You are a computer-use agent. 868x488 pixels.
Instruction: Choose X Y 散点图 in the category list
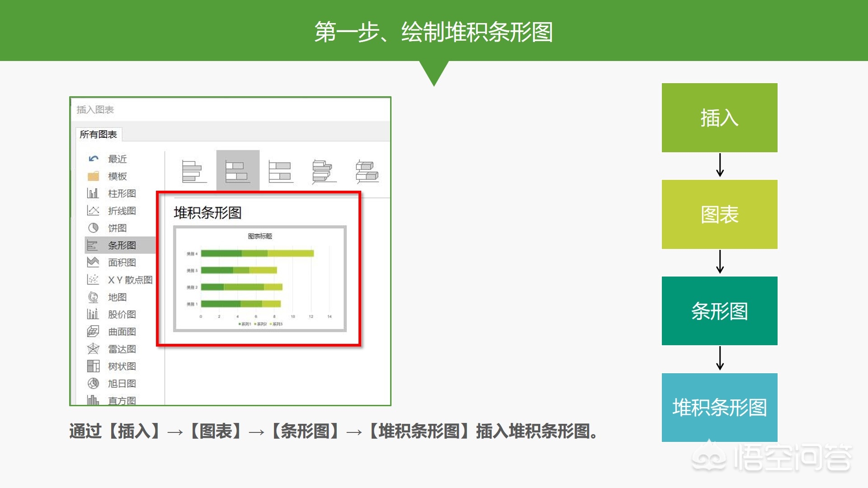pyautogui.click(x=130, y=280)
